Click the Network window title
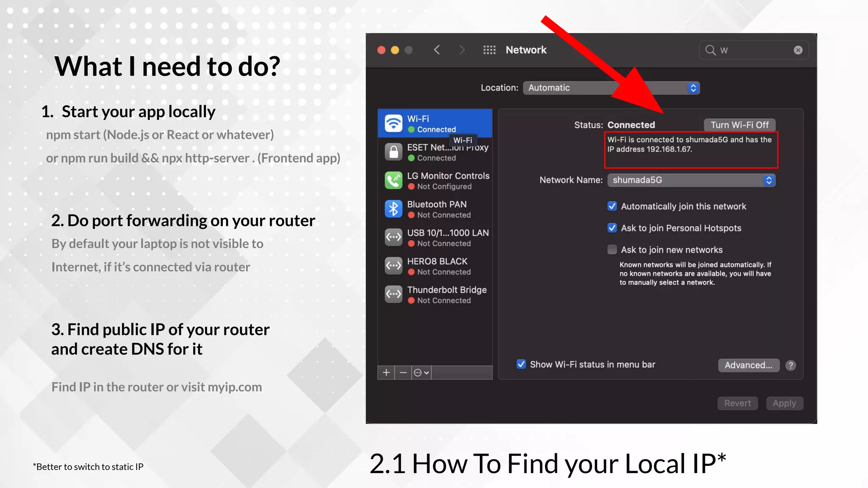The height and width of the screenshot is (488, 868). click(x=526, y=50)
